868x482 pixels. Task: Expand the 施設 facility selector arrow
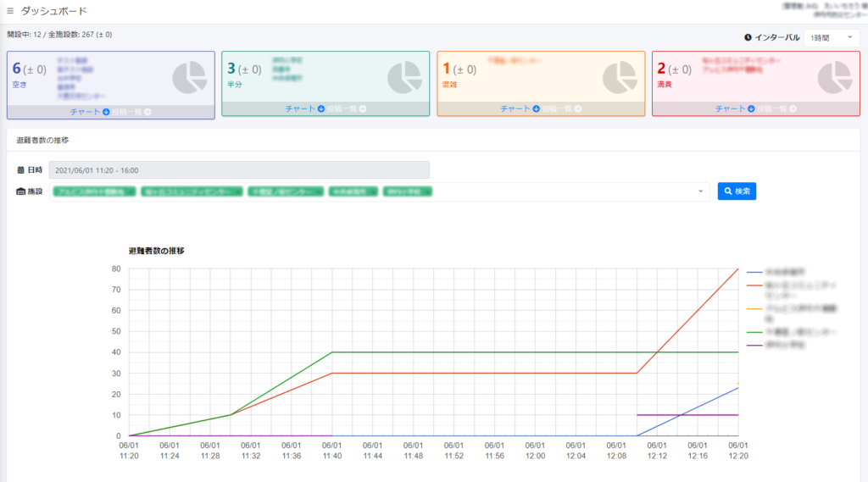(700, 191)
